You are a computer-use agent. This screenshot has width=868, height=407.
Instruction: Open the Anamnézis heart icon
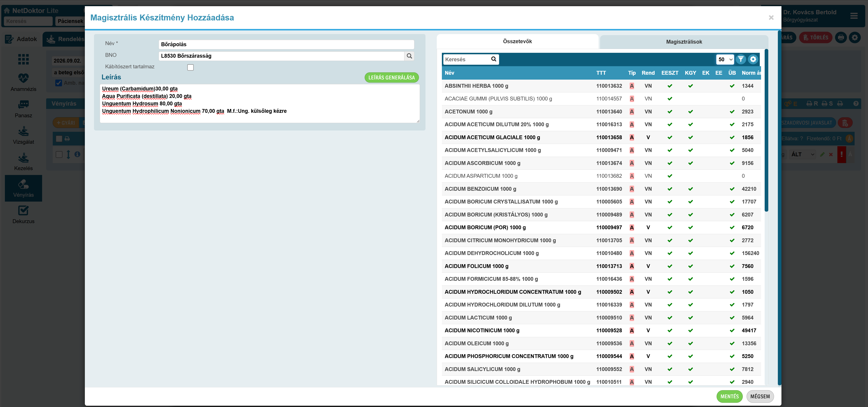pyautogui.click(x=23, y=78)
